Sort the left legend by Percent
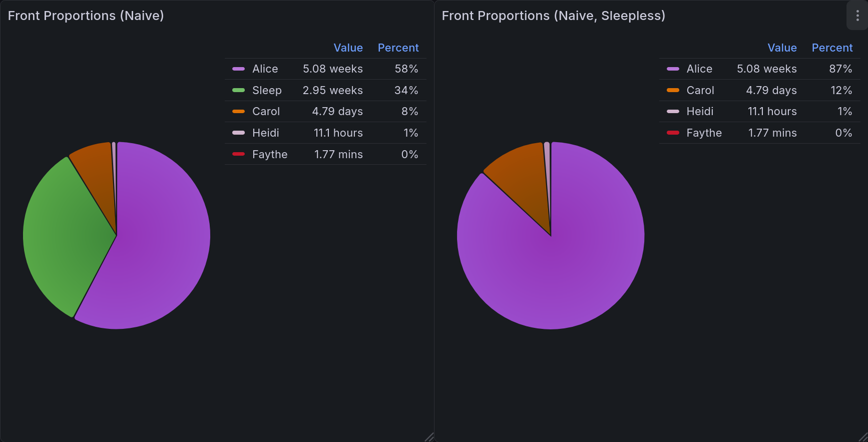The height and width of the screenshot is (442, 868). point(398,48)
